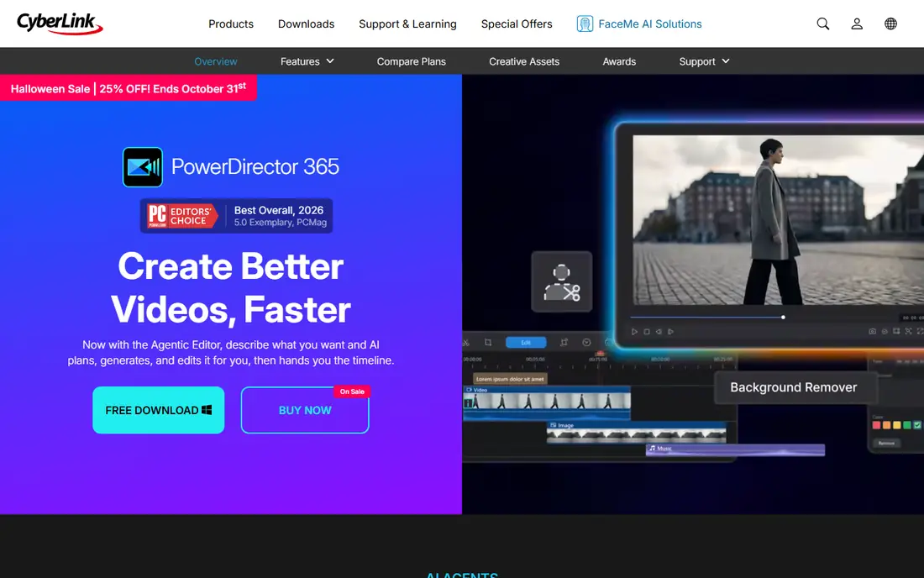Select the Music clip on the timeline

coord(736,449)
